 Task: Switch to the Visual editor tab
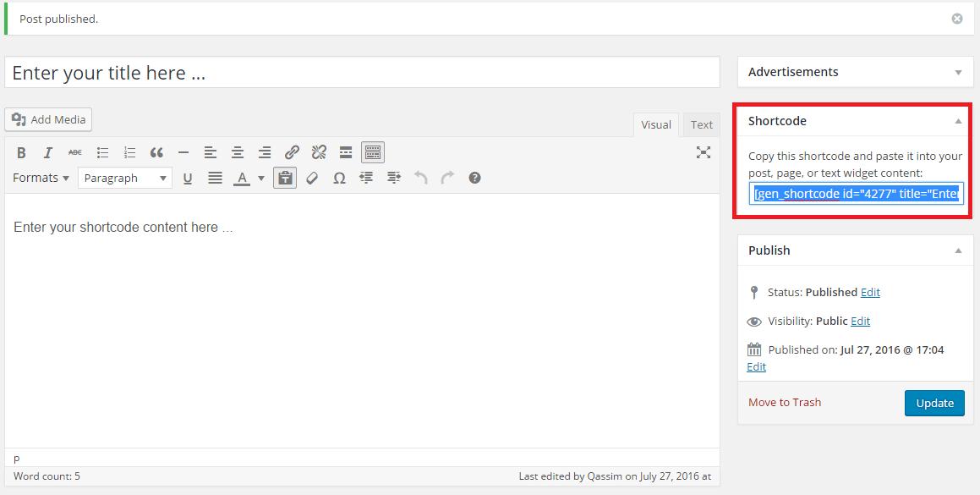tap(655, 124)
